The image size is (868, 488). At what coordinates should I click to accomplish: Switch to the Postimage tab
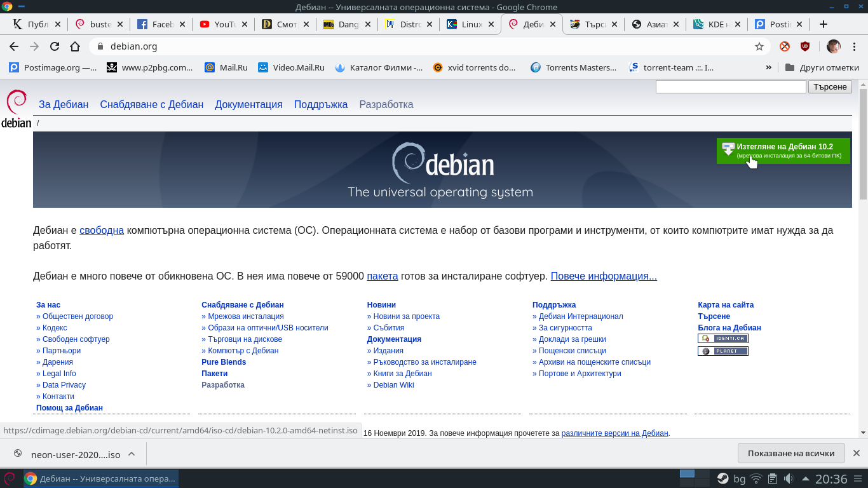point(779,24)
